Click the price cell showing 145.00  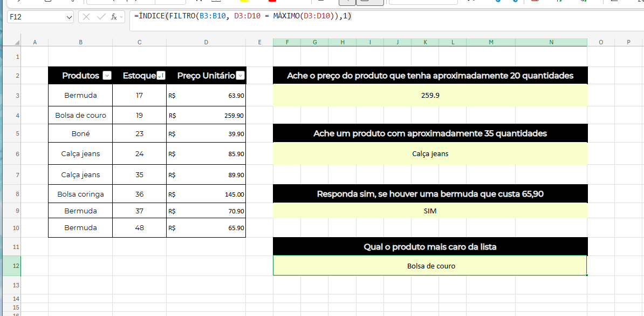point(206,194)
